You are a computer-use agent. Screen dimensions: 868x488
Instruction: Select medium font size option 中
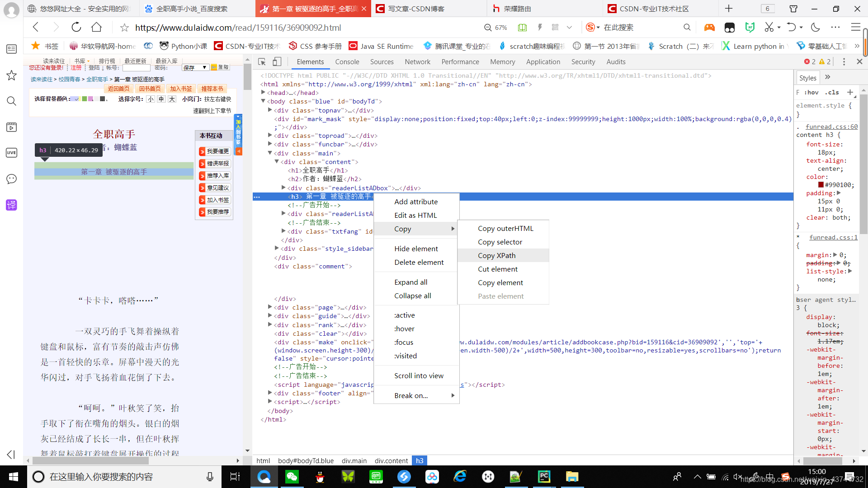161,99
